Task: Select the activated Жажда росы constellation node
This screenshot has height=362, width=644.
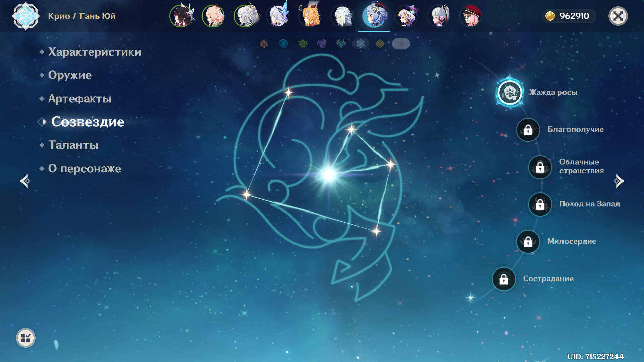Action: click(x=510, y=93)
